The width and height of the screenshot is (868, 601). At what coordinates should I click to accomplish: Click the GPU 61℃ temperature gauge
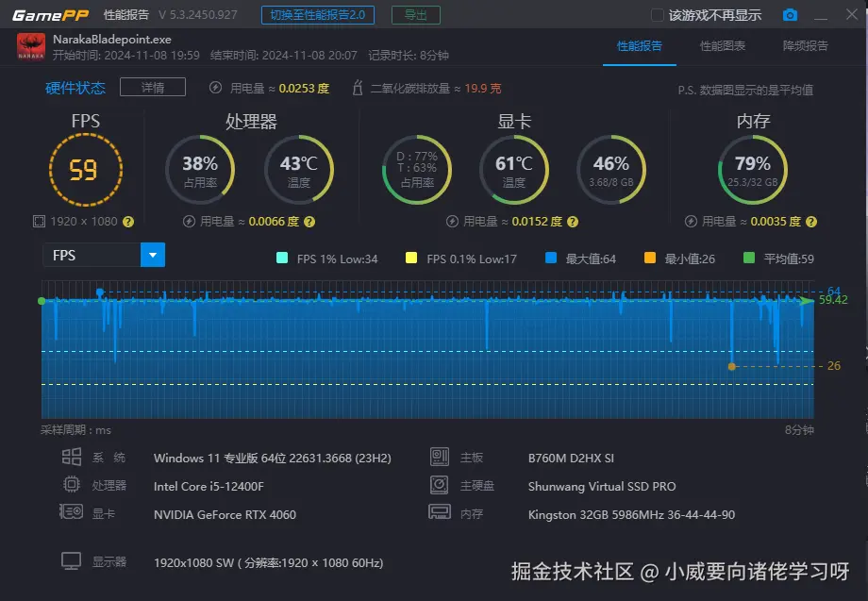coord(514,170)
